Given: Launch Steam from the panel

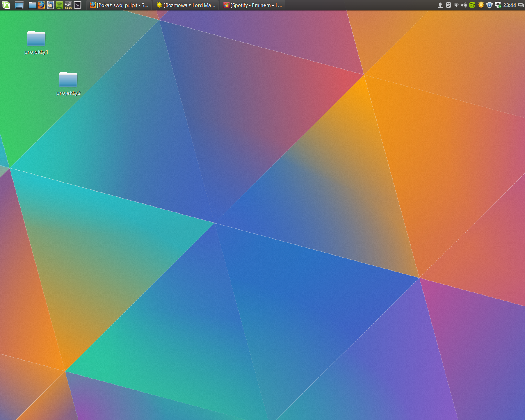Looking at the screenshot, I should click(68, 5).
